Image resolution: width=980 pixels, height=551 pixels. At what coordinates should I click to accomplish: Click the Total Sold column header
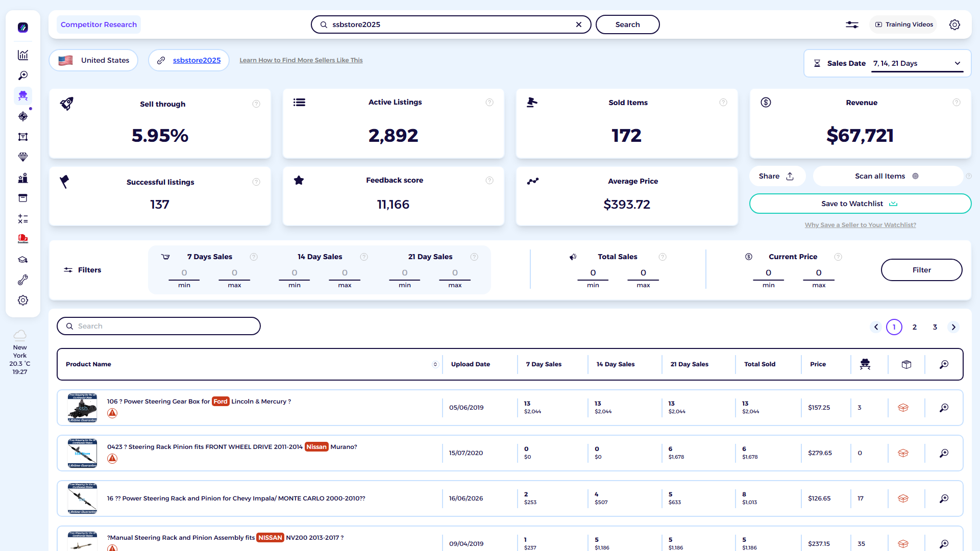[x=759, y=364]
